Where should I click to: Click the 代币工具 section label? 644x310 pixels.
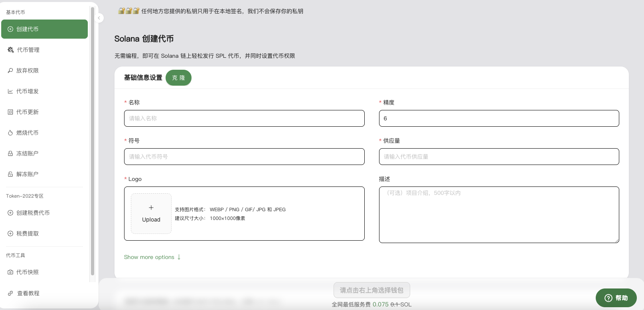16,255
